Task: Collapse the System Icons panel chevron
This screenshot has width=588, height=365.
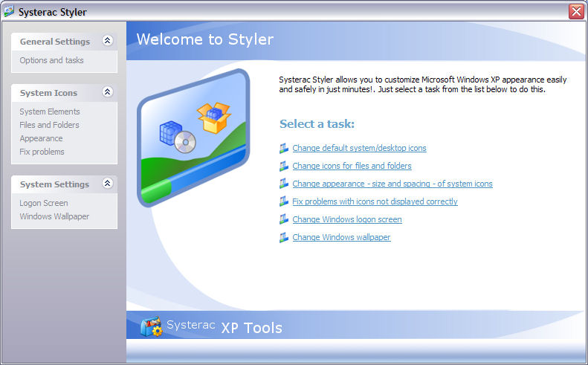Action: tap(108, 92)
